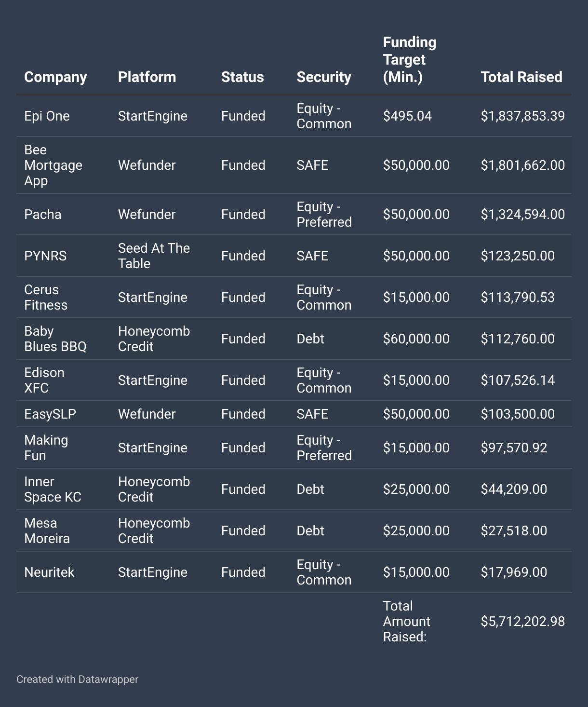
Task: Sort by Total Raised column header
Action: tap(521, 77)
